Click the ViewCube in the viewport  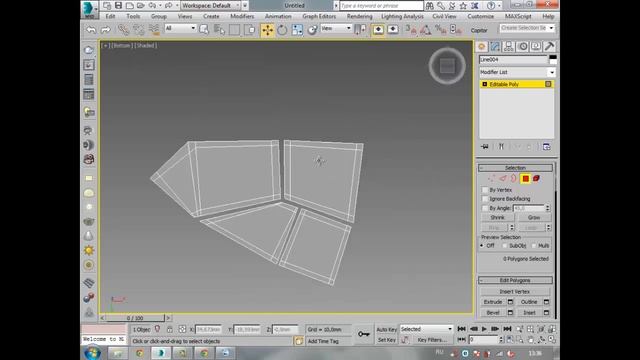point(447,66)
